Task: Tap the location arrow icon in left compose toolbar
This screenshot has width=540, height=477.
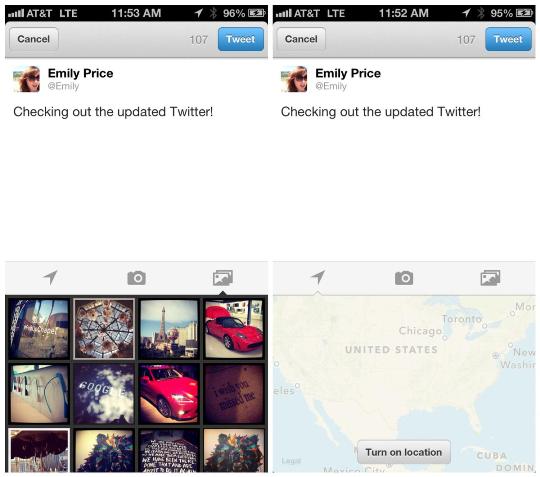Action: [50, 278]
